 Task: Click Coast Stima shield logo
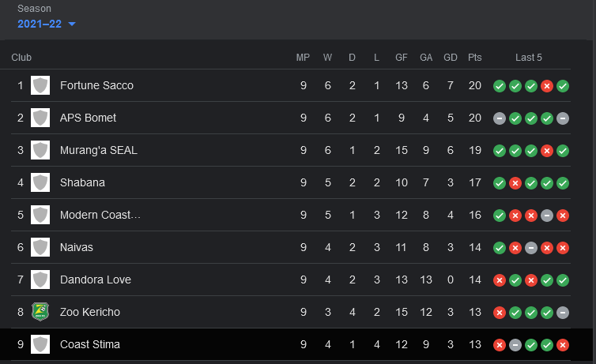(40, 344)
